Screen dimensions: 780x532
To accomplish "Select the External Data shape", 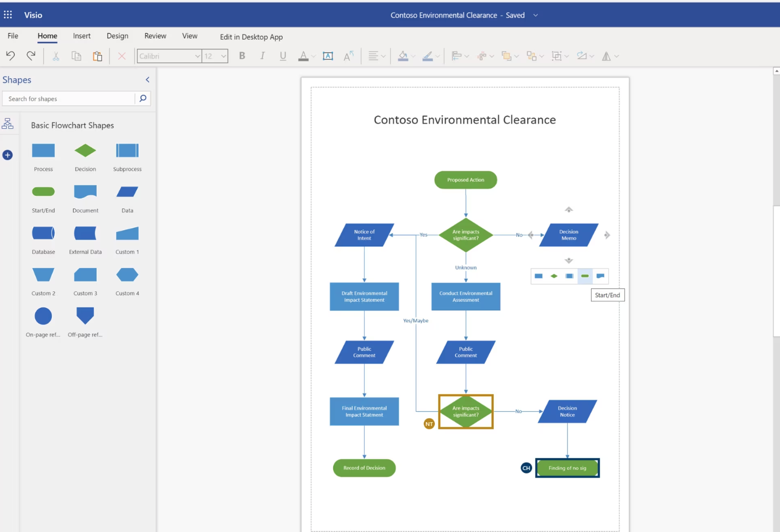I will tap(85, 233).
